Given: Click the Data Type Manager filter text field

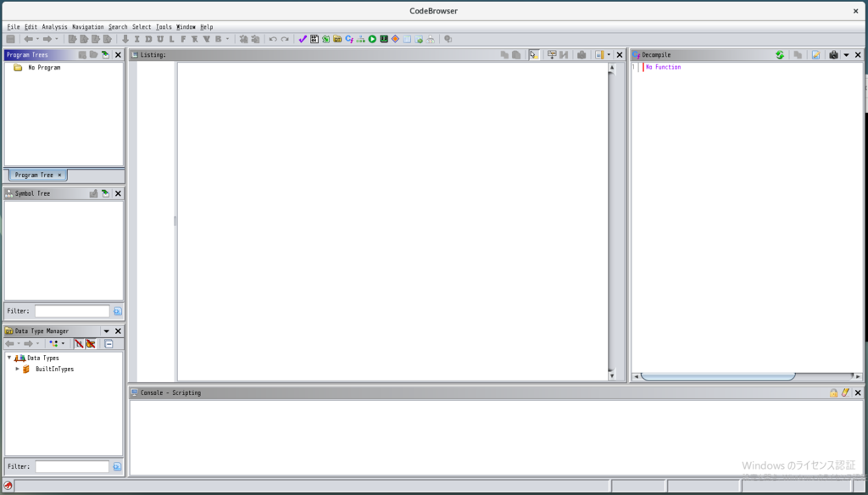Looking at the screenshot, I should coord(72,467).
